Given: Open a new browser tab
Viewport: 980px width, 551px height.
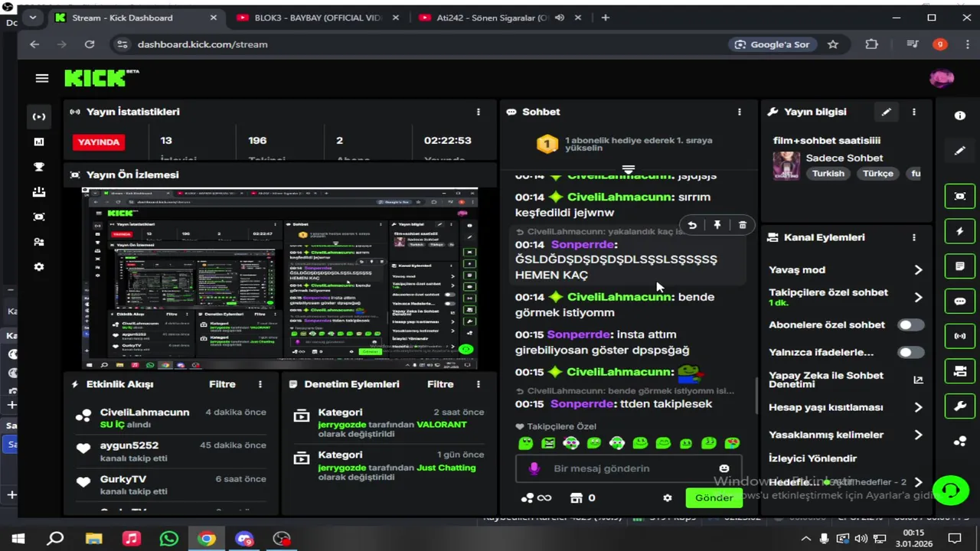Looking at the screenshot, I should click(x=606, y=18).
